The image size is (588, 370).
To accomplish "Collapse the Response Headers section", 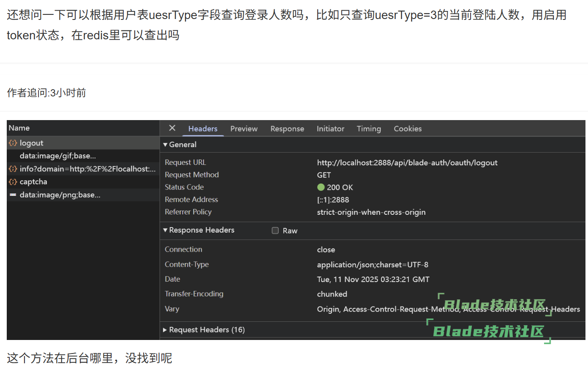I will (165, 230).
